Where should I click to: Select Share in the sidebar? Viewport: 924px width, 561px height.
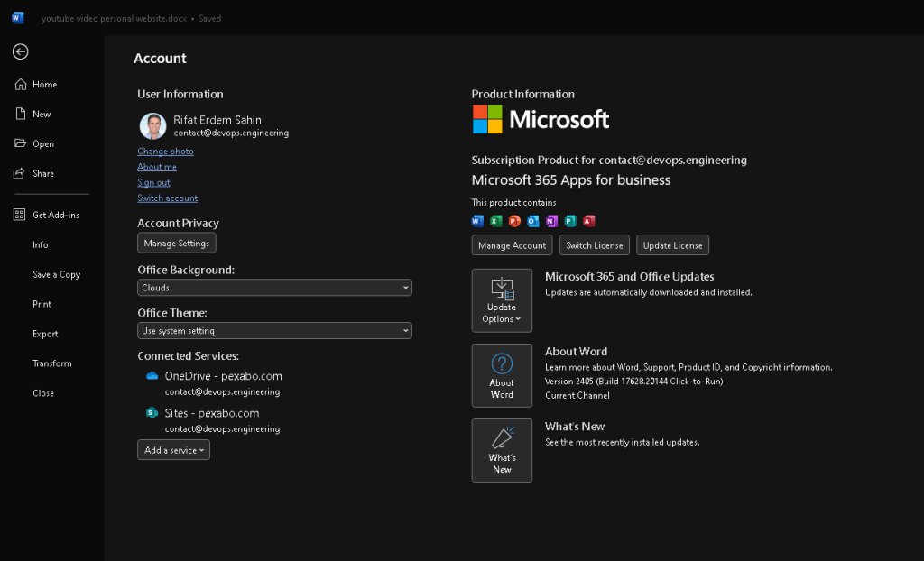[35, 173]
